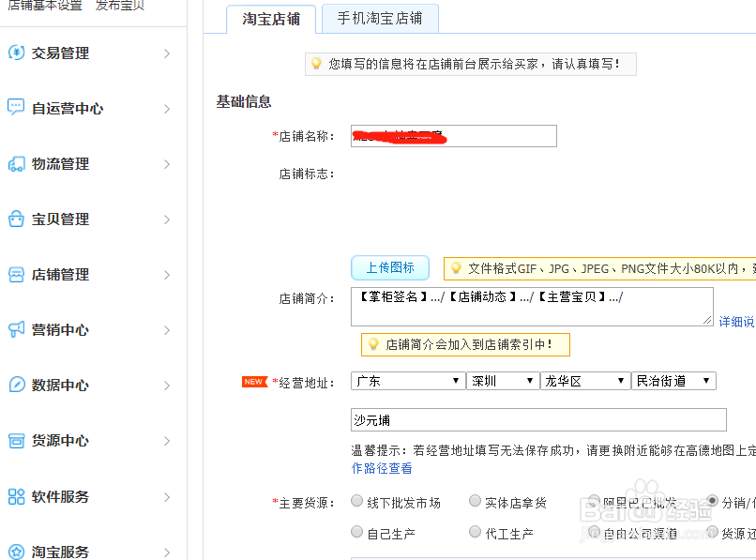756x560 pixels.
Task: Select the 自由公司渠道 radio option
Action: coord(594,532)
